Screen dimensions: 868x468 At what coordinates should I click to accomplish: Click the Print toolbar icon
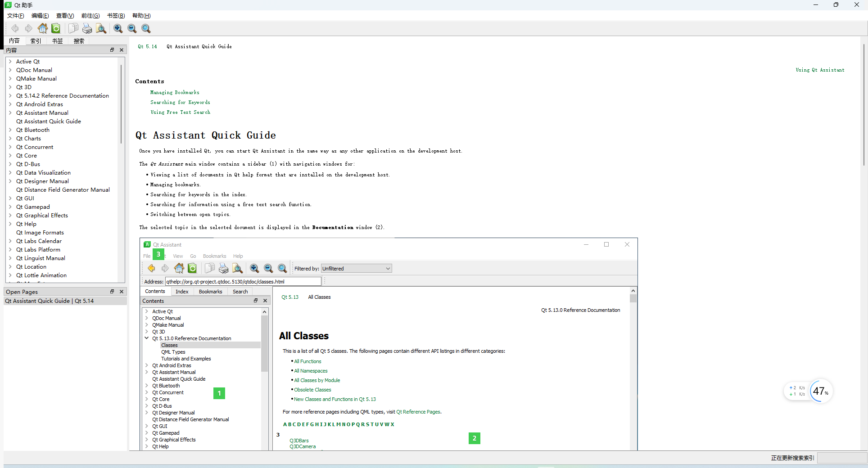pyautogui.click(x=87, y=28)
